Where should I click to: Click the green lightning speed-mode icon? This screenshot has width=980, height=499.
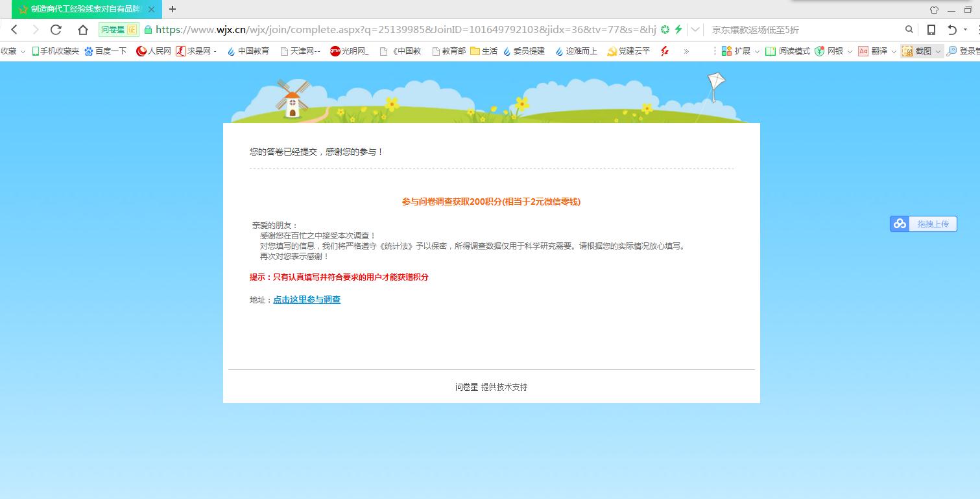coord(678,30)
